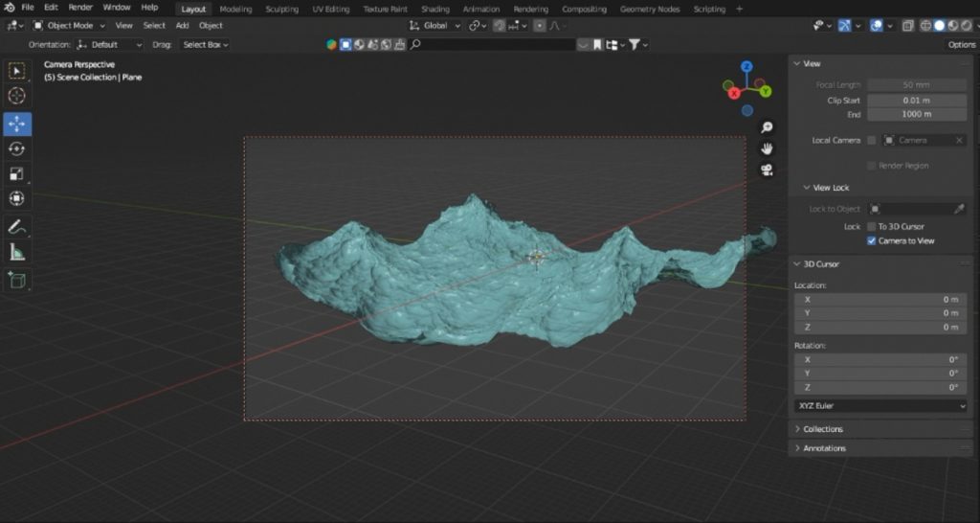
Task: Click the 3D Cursor Location X field
Action: pyautogui.click(x=880, y=300)
